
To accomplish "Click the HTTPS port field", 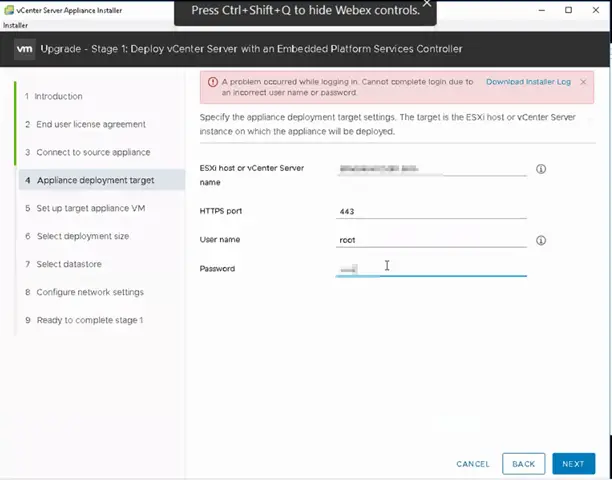I will (431, 212).
